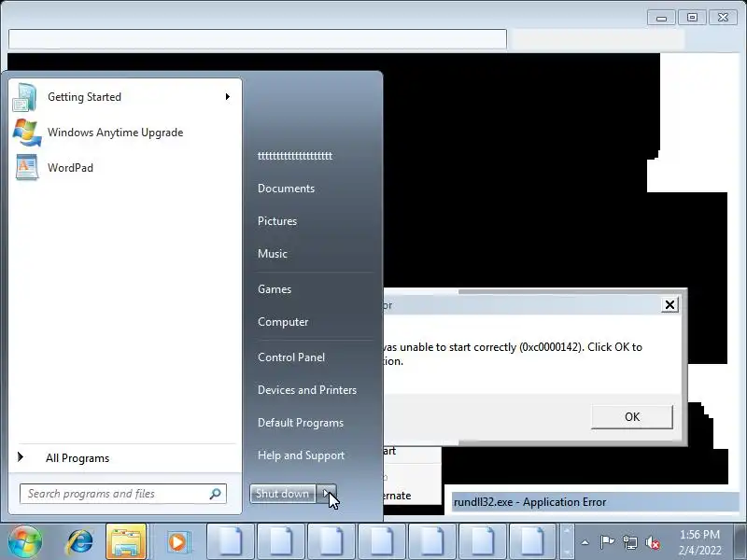Image resolution: width=747 pixels, height=560 pixels.
Task: Click the Show desktop strip
Action: click(x=740, y=542)
